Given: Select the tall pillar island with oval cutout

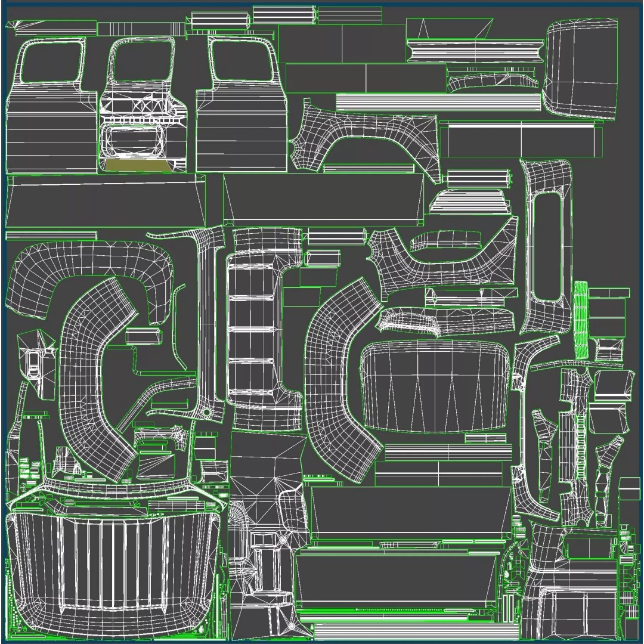Looking at the screenshot, I should pos(546,246).
